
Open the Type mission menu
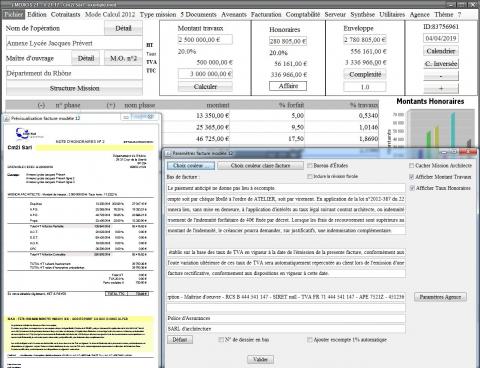158,14
